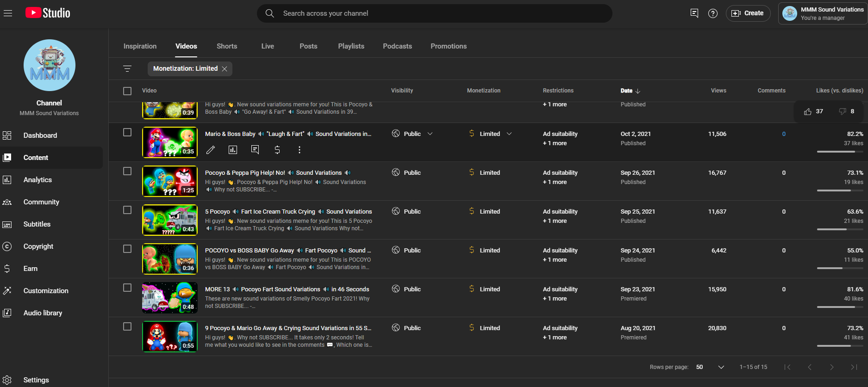
Task: Click the channel avatar in the sidebar
Action: tap(50, 65)
